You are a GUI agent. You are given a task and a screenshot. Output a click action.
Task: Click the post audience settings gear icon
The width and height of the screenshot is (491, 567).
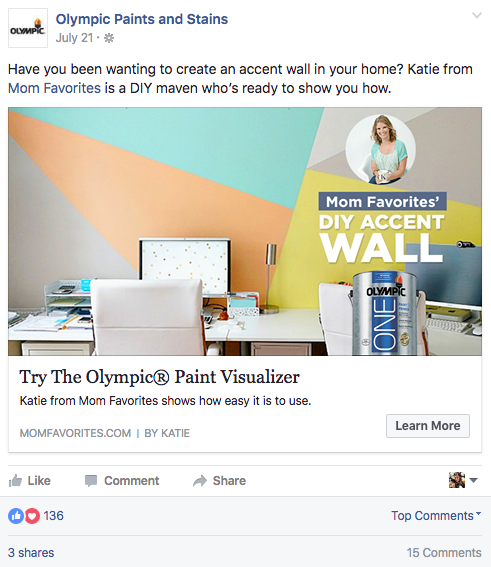pos(109,38)
